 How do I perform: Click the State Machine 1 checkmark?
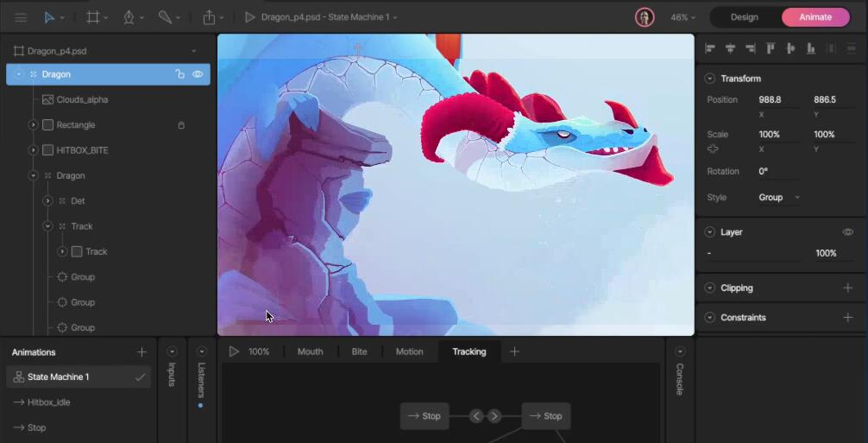pyautogui.click(x=140, y=377)
